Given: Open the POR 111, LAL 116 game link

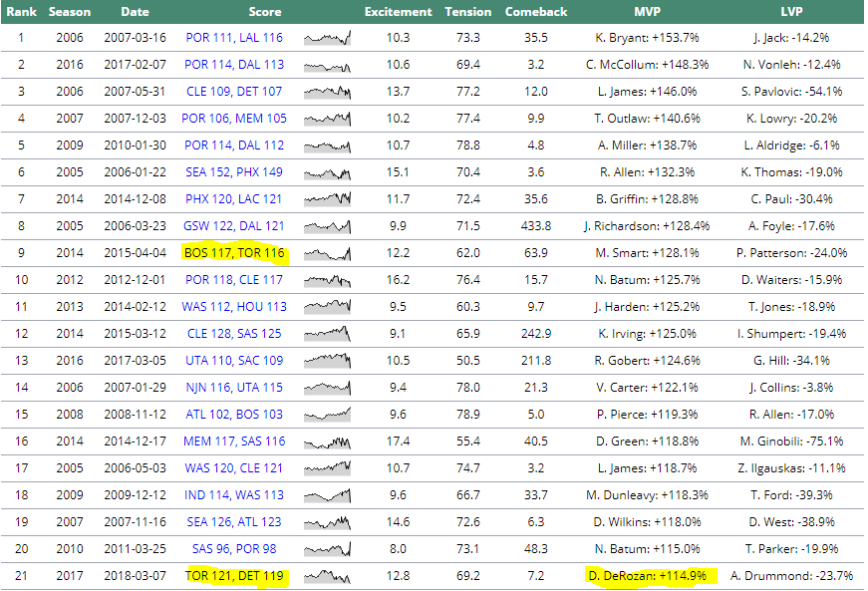Looking at the screenshot, I should [x=234, y=38].
